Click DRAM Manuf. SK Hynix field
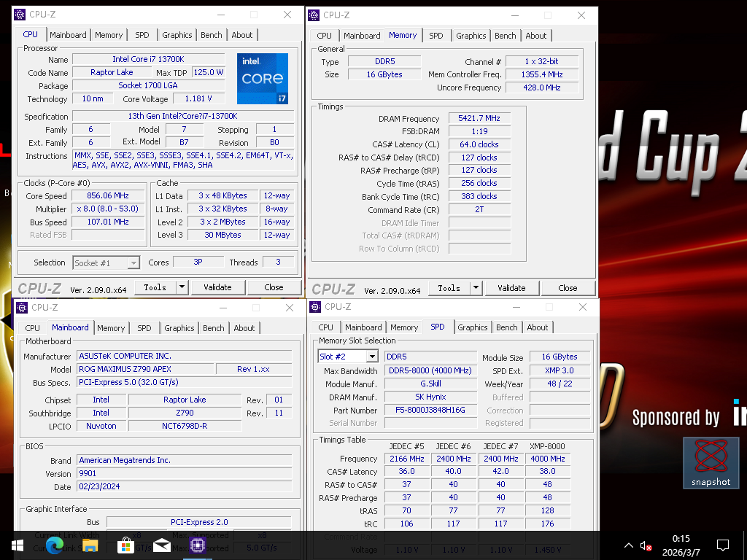Screen dimensions: 747x560 tap(430, 397)
